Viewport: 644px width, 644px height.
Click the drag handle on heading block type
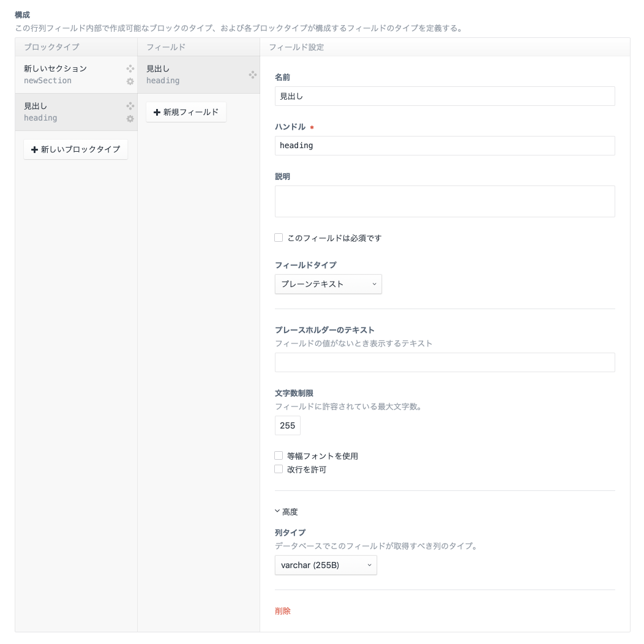(130, 106)
